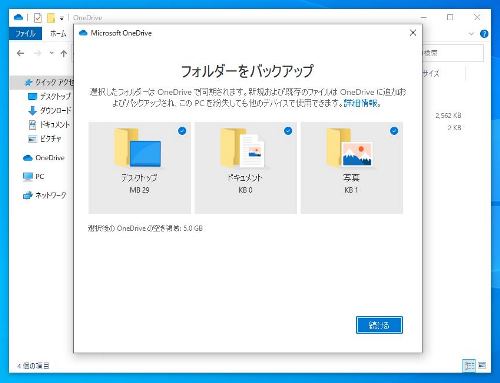Click the document icon beside ドキュメント in sidebar
Viewport: 500px width, 383px height.
pyautogui.click(x=32, y=125)
